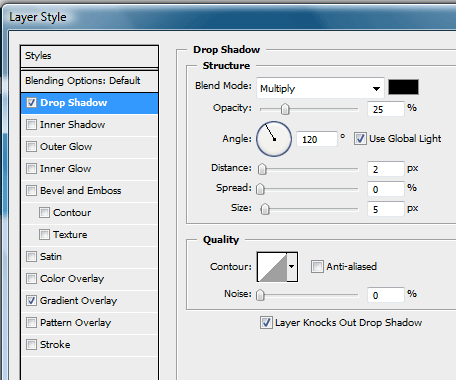456x380 pixels.
Task: Check the Color Overlay checkbox
Action: (31, 279)
